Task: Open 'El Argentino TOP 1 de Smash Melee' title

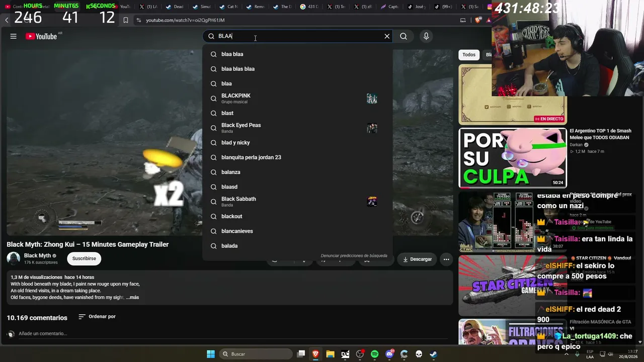Action: pos(600,134)
